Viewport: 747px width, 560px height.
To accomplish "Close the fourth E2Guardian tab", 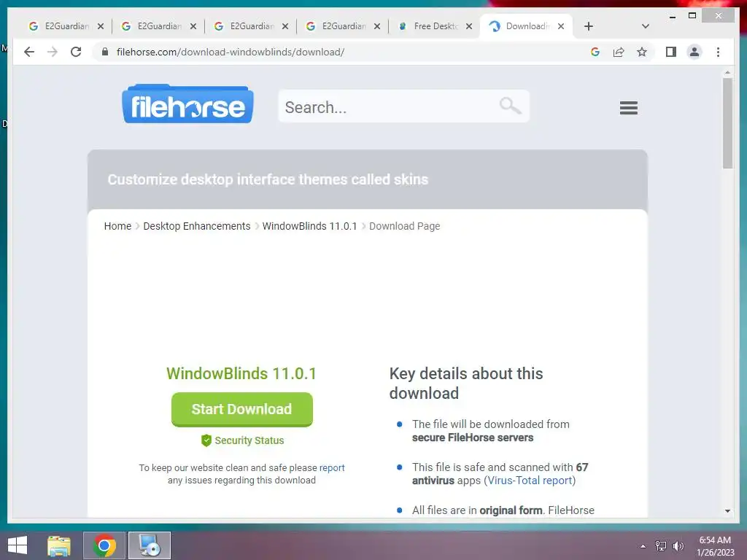I will pos(377,26).
